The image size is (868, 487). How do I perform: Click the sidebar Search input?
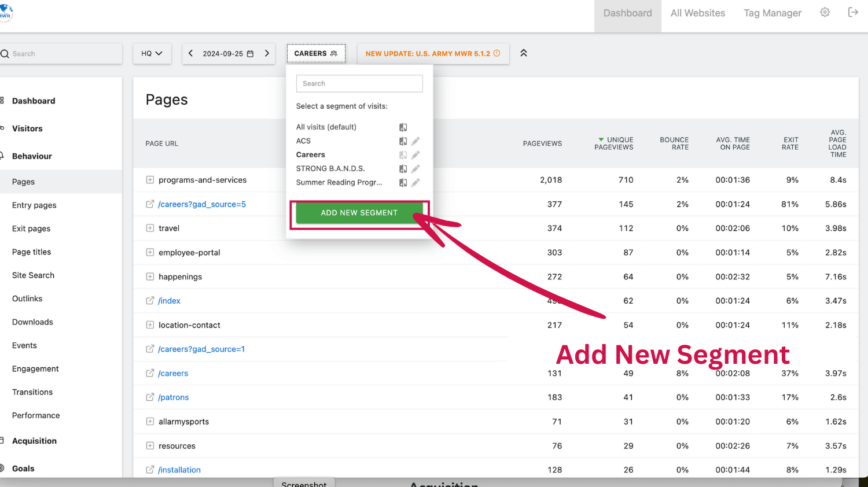pyautogui.click(x=61, y=54)
